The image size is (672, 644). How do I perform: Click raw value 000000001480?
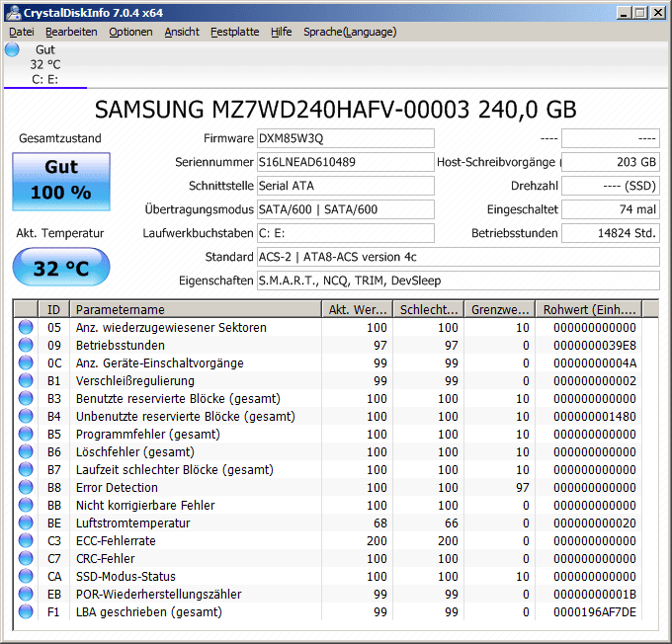click(x=595, y=417)
